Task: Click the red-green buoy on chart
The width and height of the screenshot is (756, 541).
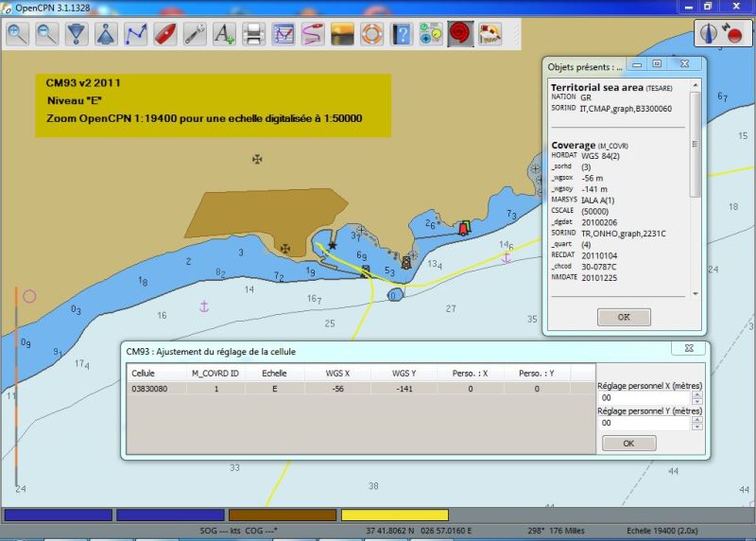Action: point(464,228)
